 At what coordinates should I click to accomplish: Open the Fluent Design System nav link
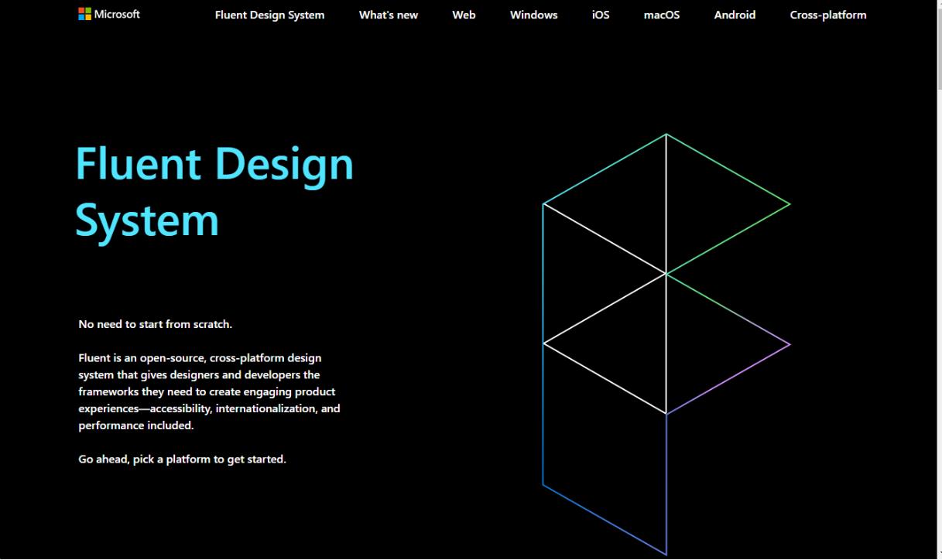click(269, 15)
